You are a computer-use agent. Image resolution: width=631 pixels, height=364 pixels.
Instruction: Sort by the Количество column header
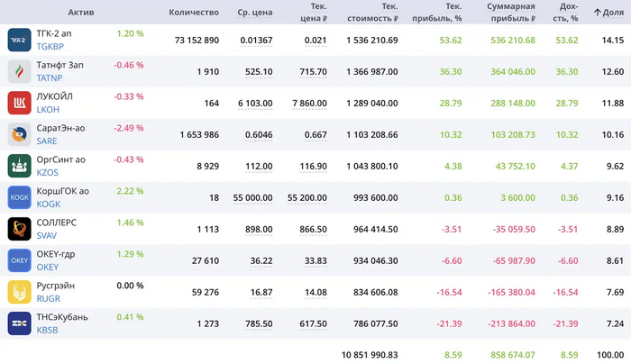194,12
